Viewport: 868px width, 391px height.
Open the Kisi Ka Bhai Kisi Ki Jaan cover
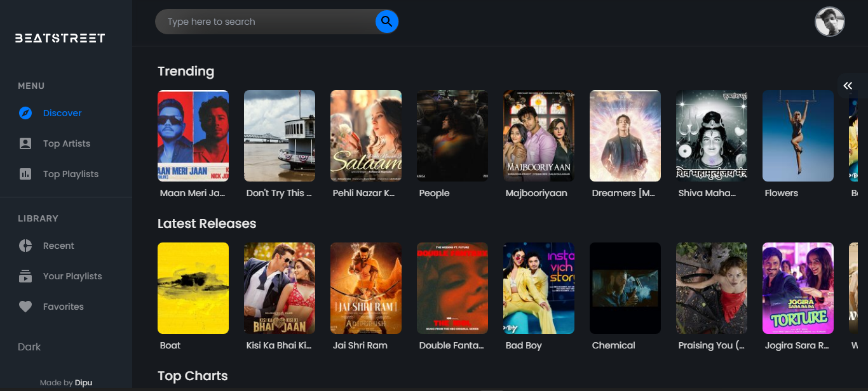(x=280, y=288)
